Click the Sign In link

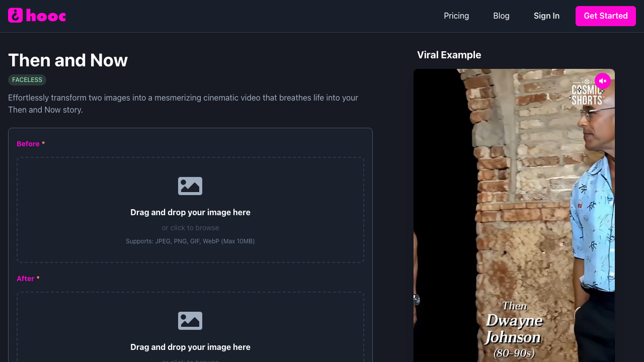(x=546, y=16)
